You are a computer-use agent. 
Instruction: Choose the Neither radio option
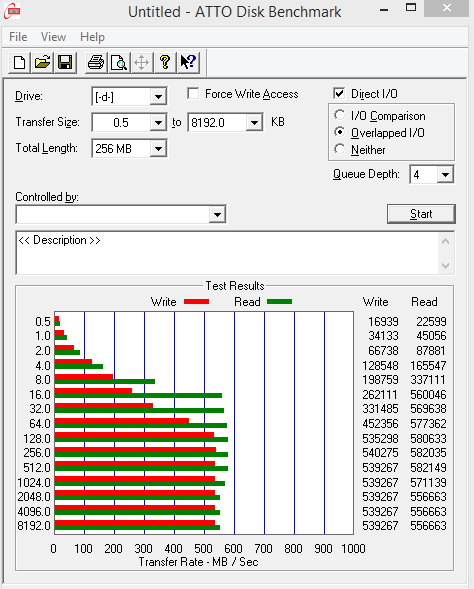pos(340,149)
